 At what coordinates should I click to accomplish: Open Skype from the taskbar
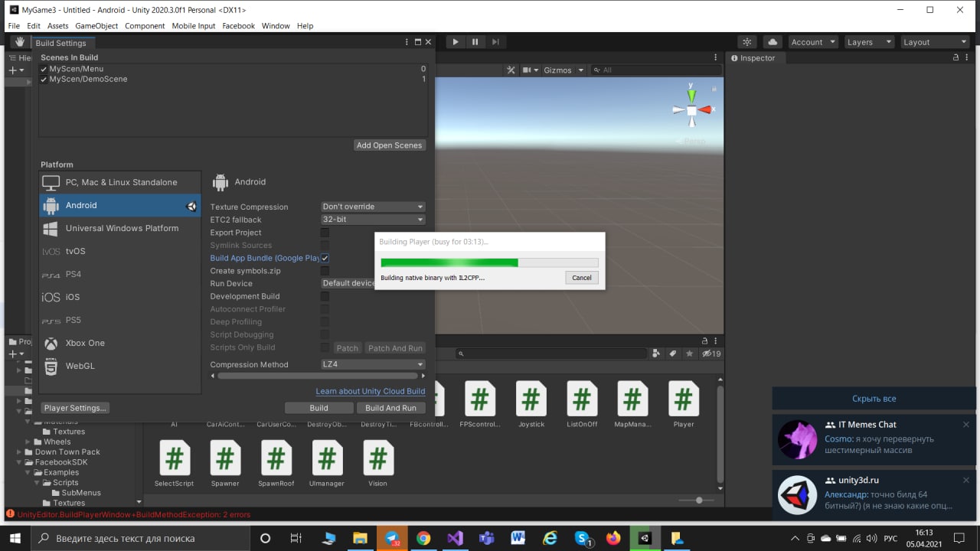pos(582,538)
